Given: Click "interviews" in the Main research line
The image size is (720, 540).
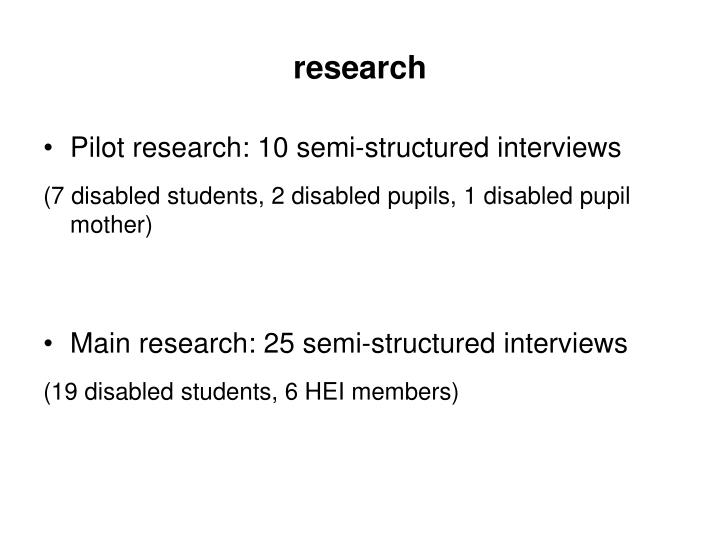Looking at the screenshot, I should click(x=565, y=343).
